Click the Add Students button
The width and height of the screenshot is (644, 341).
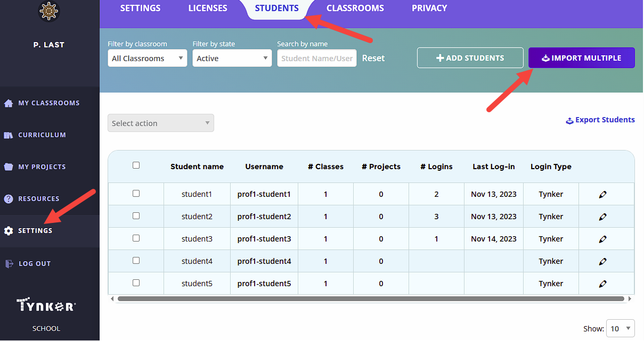[x=470, y=58]
